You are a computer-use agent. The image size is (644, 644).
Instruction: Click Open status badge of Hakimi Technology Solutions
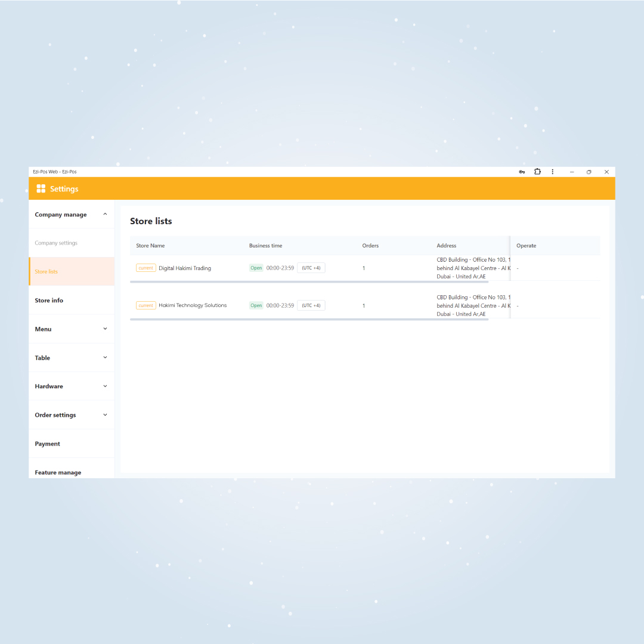[256, 305]
